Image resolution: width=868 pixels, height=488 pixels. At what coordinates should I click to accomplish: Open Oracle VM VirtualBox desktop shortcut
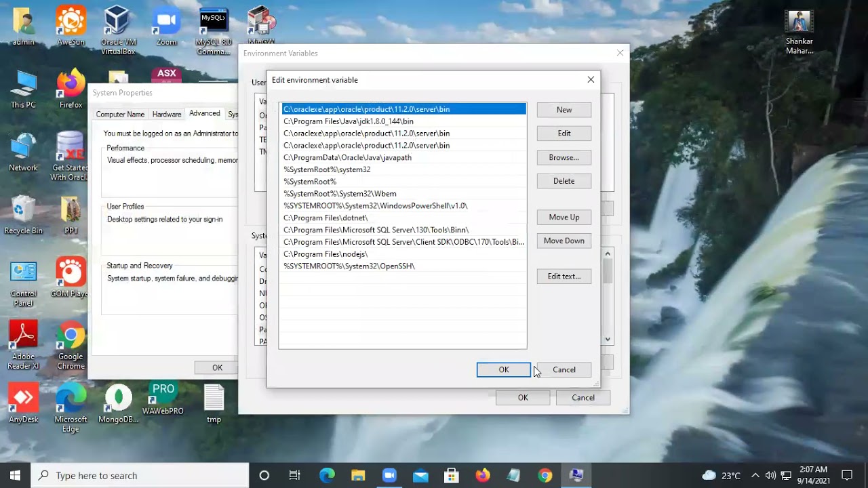pos(118,30)
